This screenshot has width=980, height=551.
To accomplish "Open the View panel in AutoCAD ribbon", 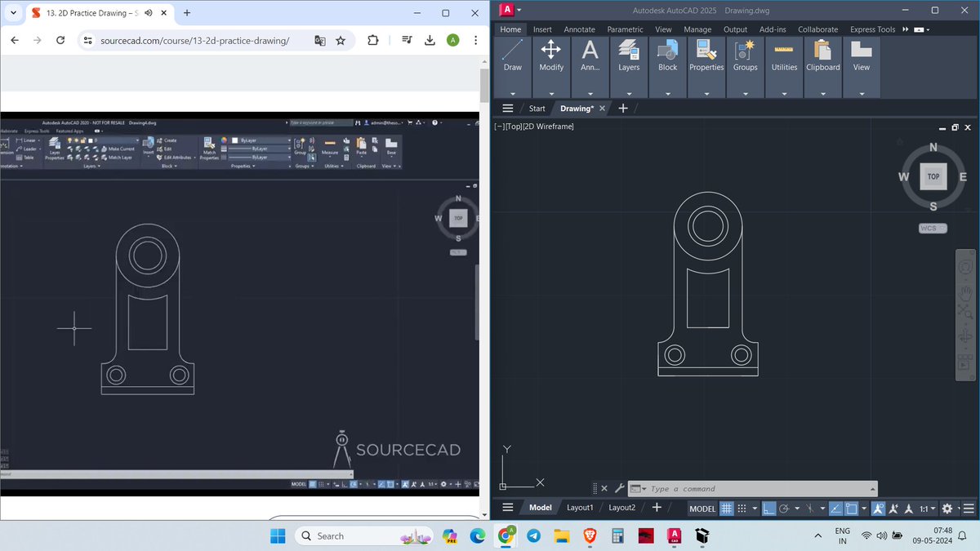I will (862, 67).
